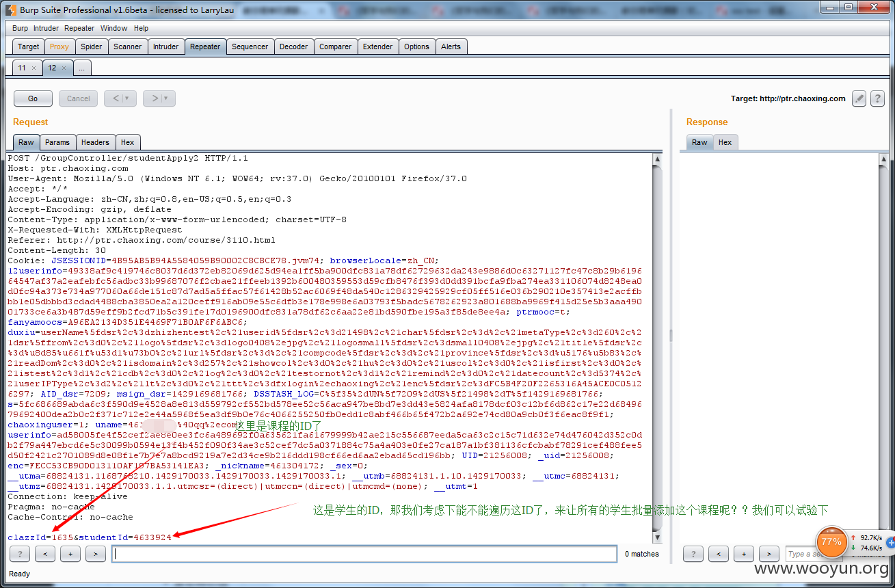Click the plus options button in request search
The image size is (895, 588).
[70, 554]
